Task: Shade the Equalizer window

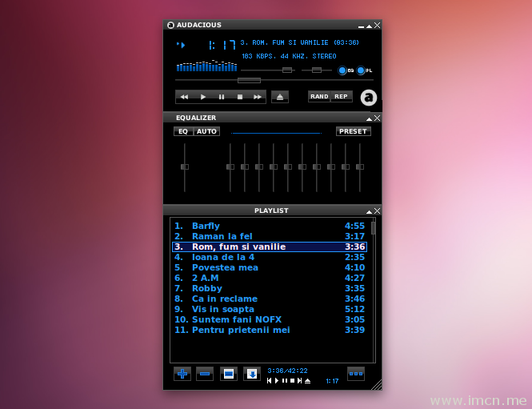Action: (369, 118)
